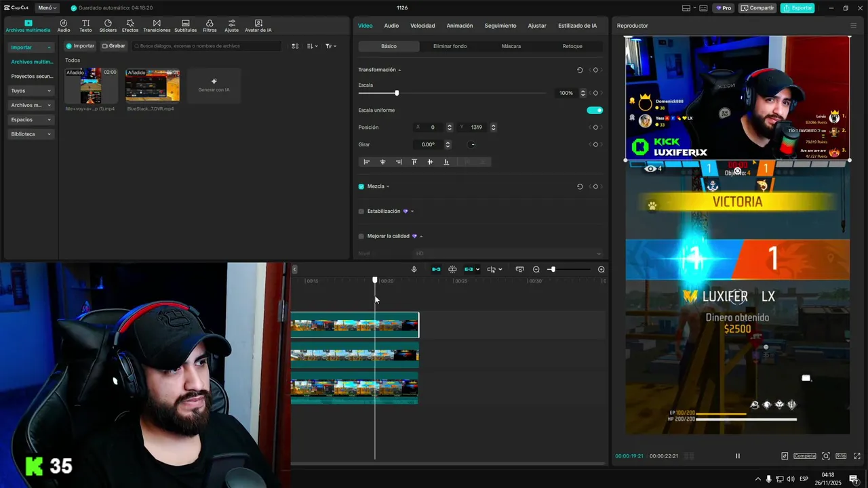Align clip to horizontal center
The width and height of the screenshot is (868, 488).
[x=382, y=162]
